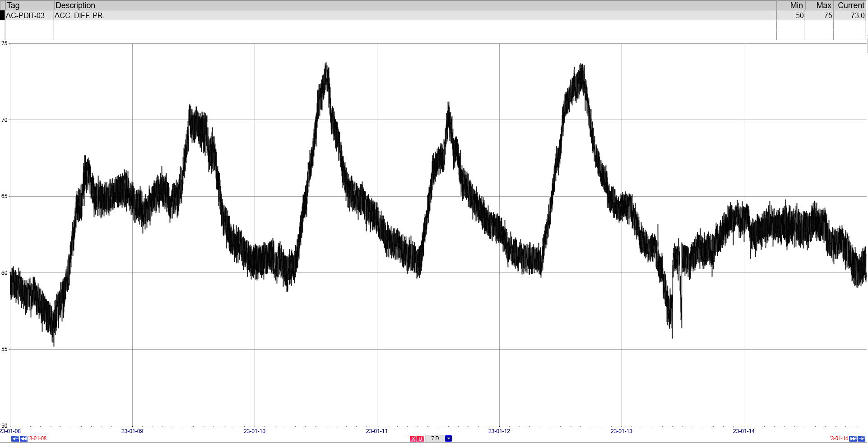
Task: Open the 7 D time span dropdown arrow
Action: point(448,438)
